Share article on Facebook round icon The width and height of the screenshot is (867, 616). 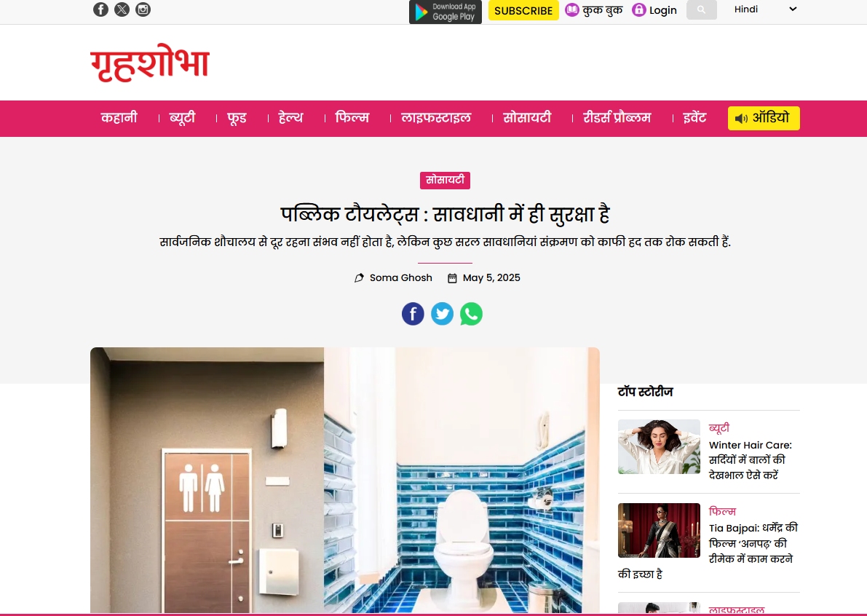click(413, 314)
